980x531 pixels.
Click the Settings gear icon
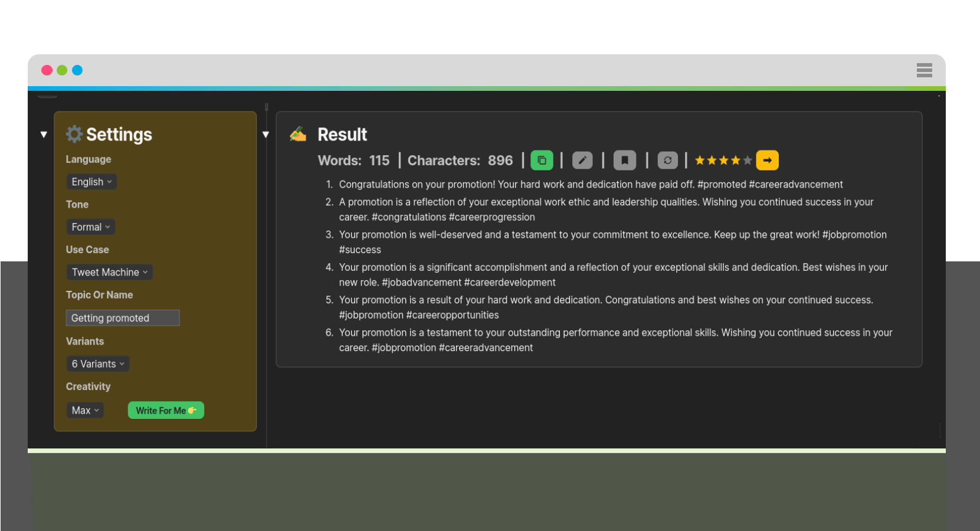pos(74,134)
